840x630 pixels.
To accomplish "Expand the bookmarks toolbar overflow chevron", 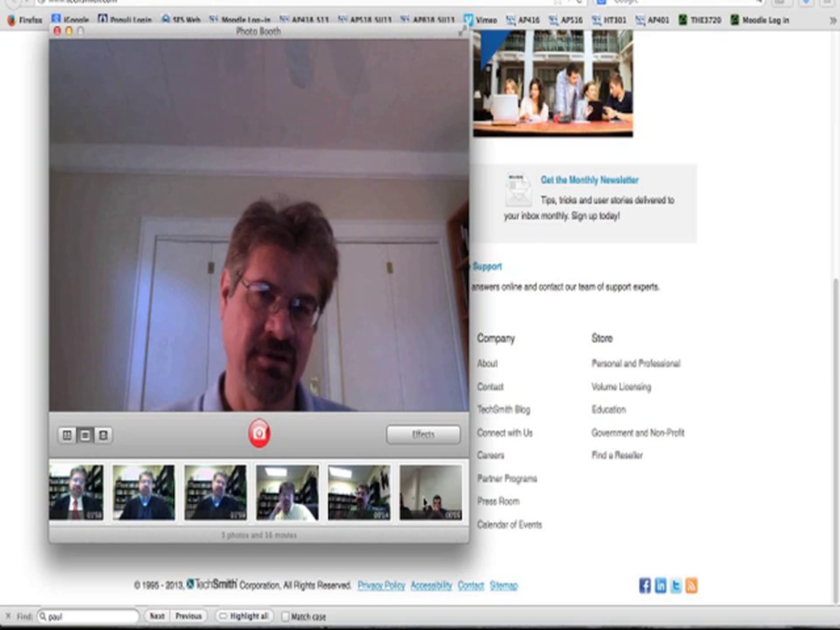I will (832, 21).
